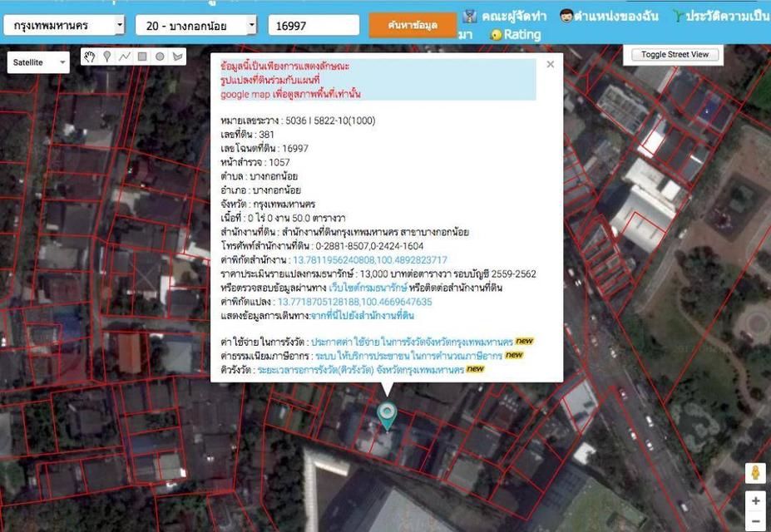
Task: Open parcel coordinates link 13.7718705128188
Action: click(354, 302)
